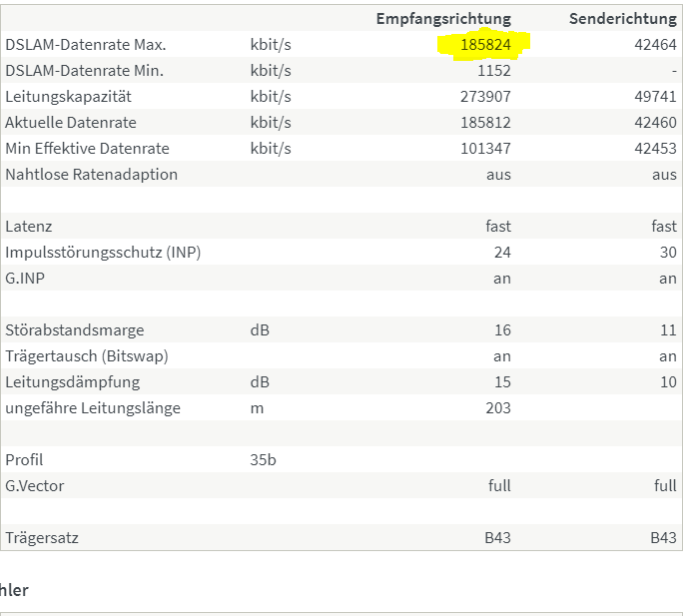Select the Senderichtung column header
The width and height of the screenshot is (683, 616).
click(x=623, y=19)
